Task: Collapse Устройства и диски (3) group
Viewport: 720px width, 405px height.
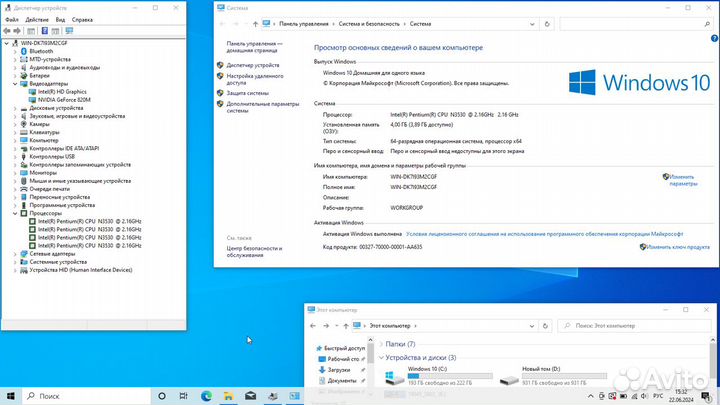Action: click(381, 357)
